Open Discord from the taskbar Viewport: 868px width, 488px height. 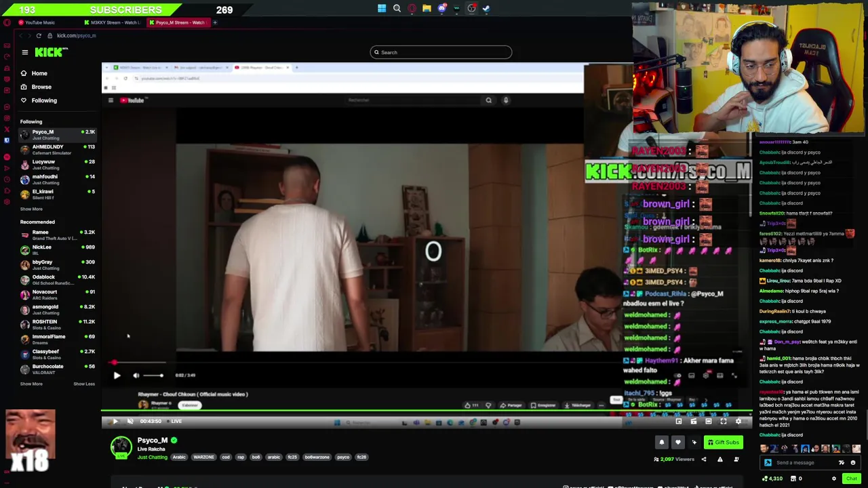[x=441, y=9]
